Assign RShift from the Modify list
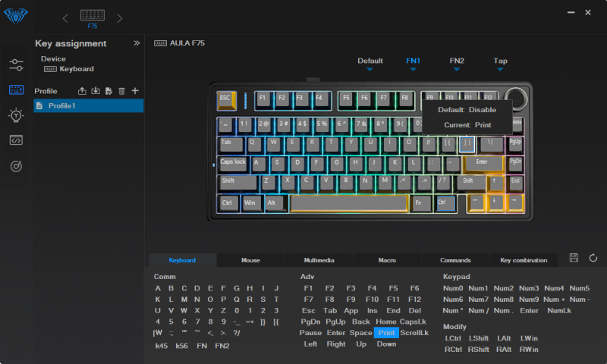Image resolution: width=607 pixels, height=364 pixels. (x=479, y=350)
